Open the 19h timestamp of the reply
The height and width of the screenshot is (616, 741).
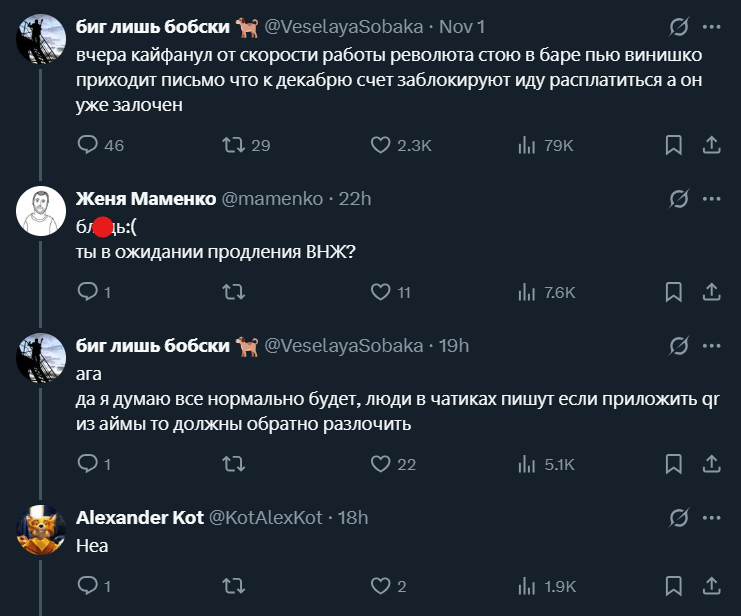click(454, 345)
